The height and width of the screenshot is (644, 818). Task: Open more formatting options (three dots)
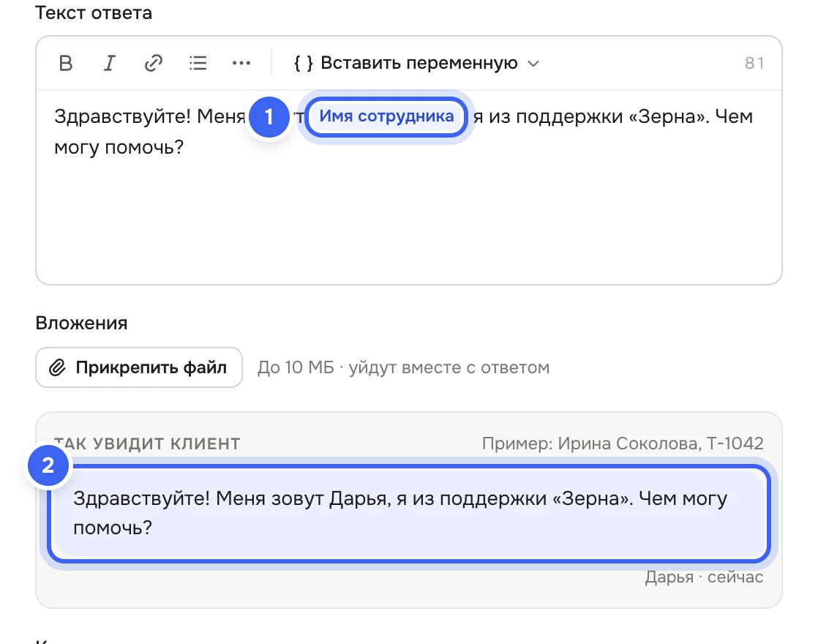241,63
